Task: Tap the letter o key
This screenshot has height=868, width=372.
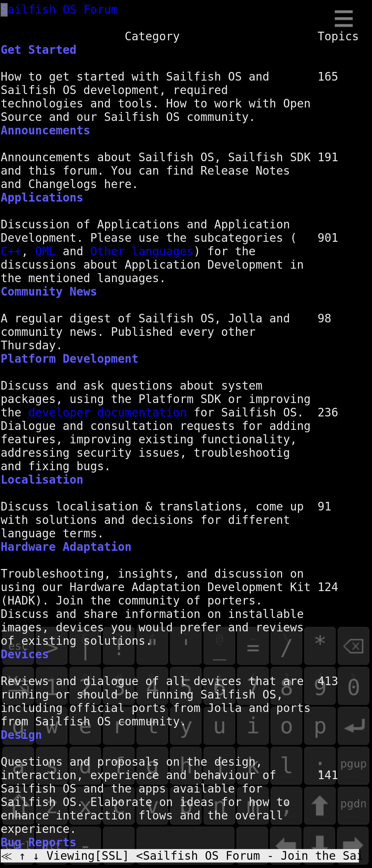Action: [286, 726]
